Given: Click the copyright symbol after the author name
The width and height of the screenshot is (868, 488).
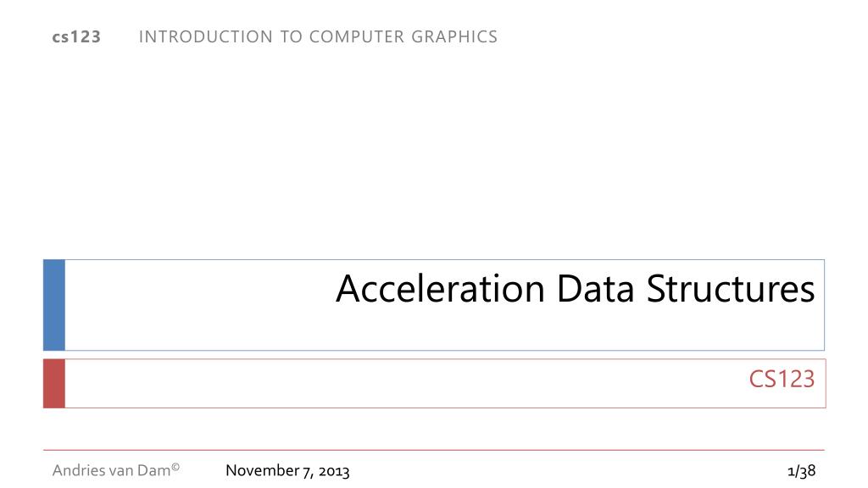Looking at the screenshot, I should coord(175,467).
